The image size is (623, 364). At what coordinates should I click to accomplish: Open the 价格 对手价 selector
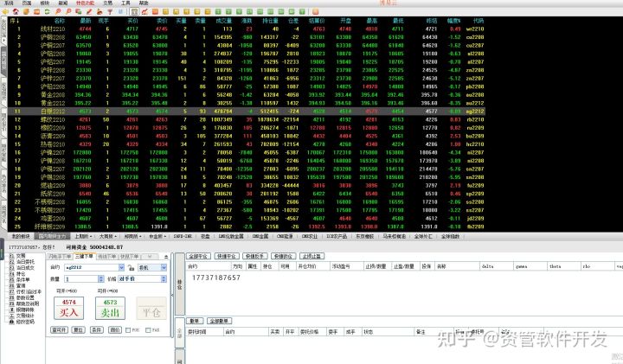pyautogui.click(x=142, y=279)
